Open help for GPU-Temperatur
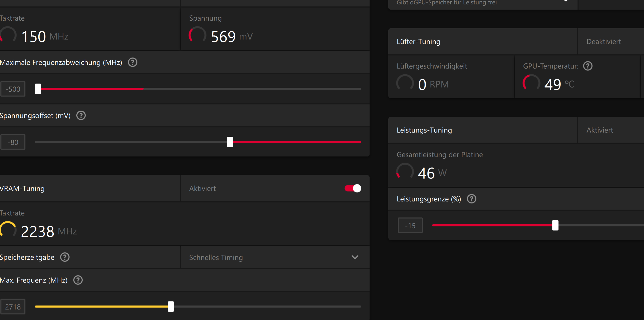This screenshot has height=320, width=644. click(x=588, y=66)
